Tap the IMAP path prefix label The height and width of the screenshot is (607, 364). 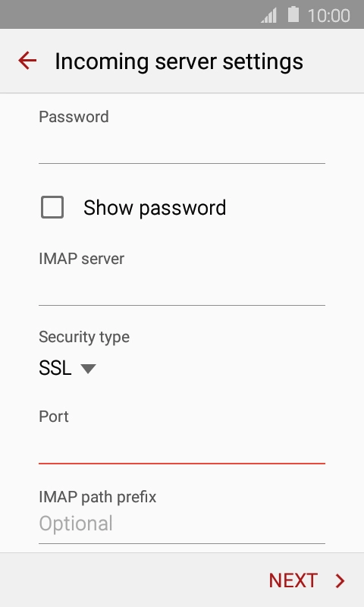98,497
